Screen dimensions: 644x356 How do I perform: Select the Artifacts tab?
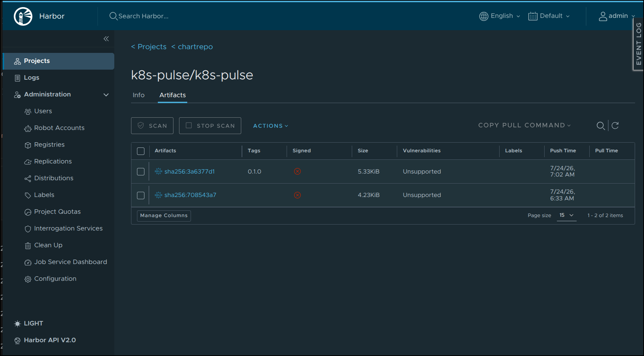(x=172, y=95)
